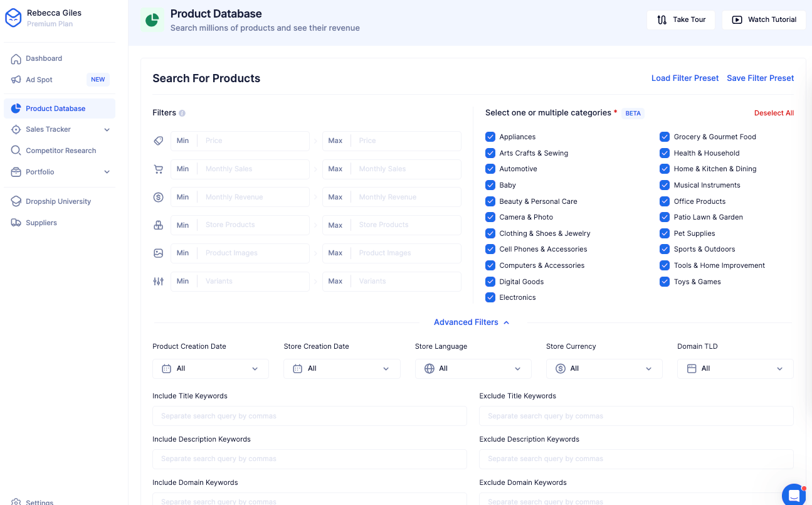Collapse the Advanced Filters section
Viewport: 812px width, 505px height.
[x=472, y=322]
